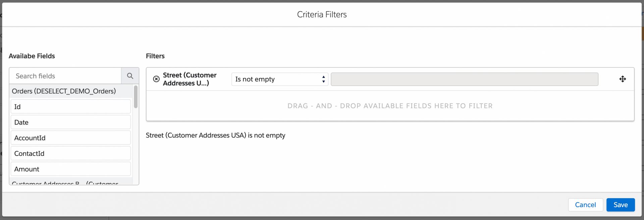Click the Street (Customer Addresses U...) filter label

click(x=190, y=79)
